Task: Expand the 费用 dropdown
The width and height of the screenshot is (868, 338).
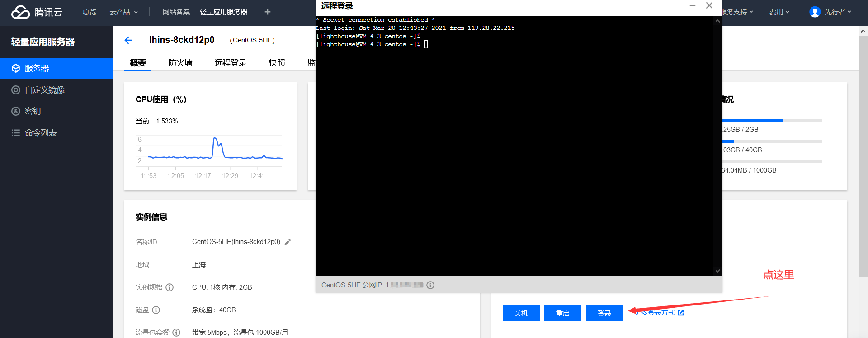Action: pyautogui.click(x=779, y=12)
